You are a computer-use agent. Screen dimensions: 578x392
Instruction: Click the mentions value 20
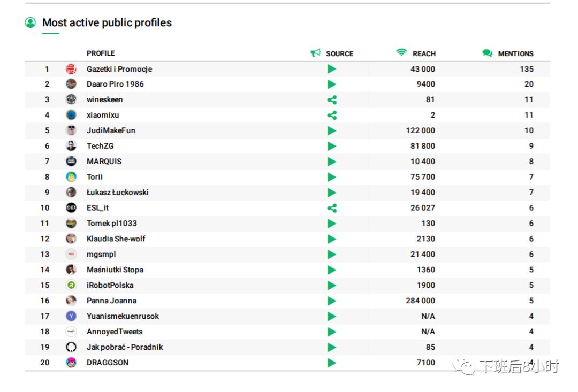[x=529, y=84]
